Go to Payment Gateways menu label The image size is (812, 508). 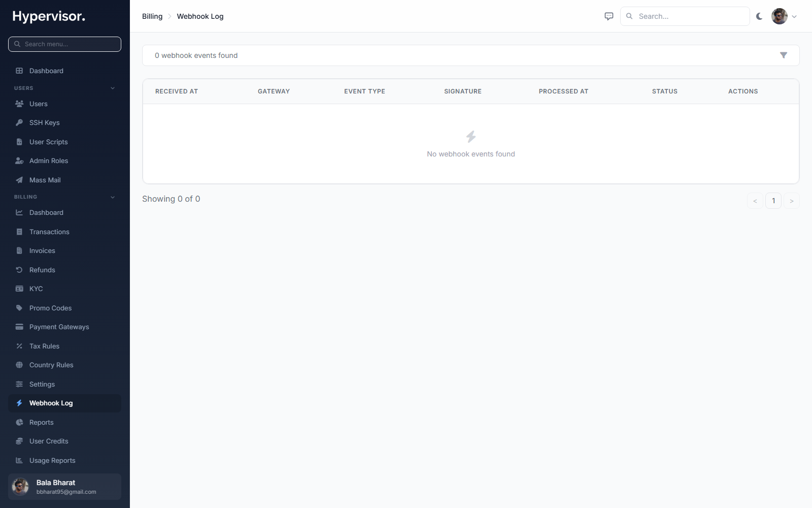click(59, 327)
